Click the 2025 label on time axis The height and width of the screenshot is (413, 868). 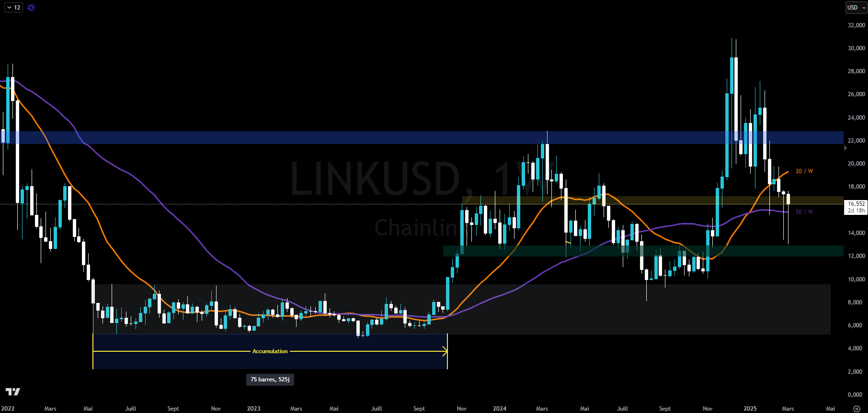point(750,409)
